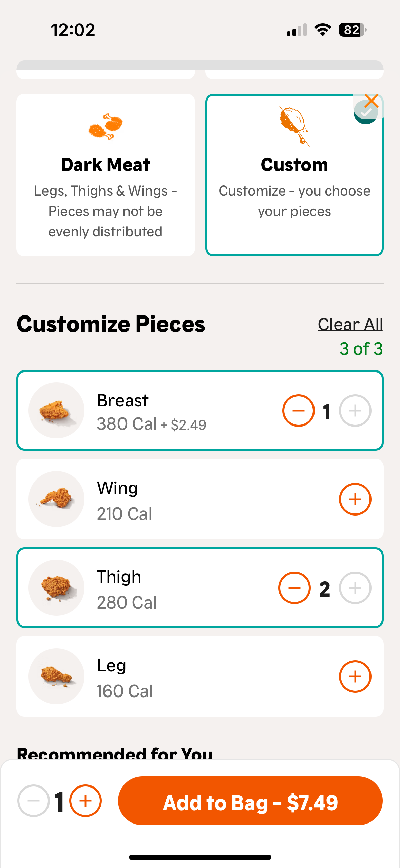Image resolution: width=400 pixels, height=868 pixels.
Task: Remove one Thigh piece
Action: coord(294,588)
